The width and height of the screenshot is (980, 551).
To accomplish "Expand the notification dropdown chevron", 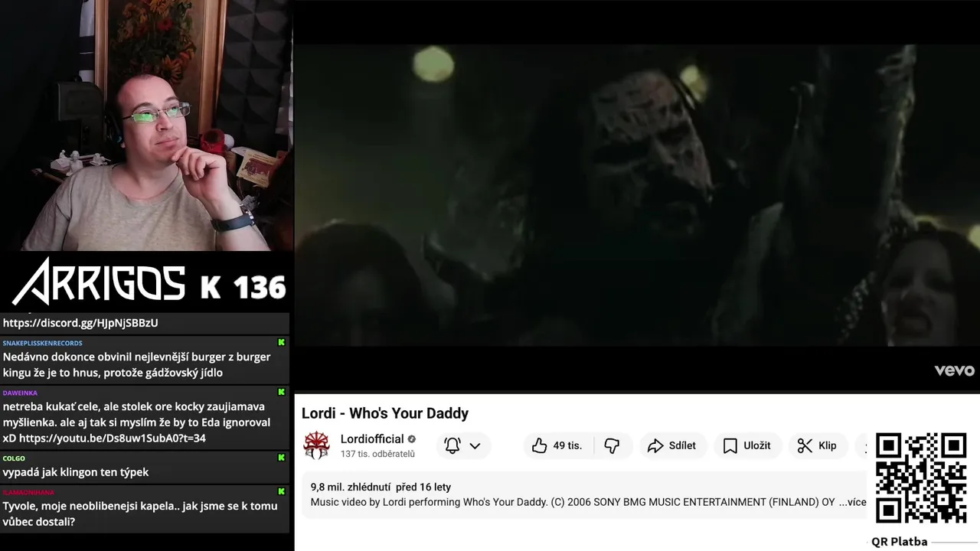I will (x=475, y=445).
